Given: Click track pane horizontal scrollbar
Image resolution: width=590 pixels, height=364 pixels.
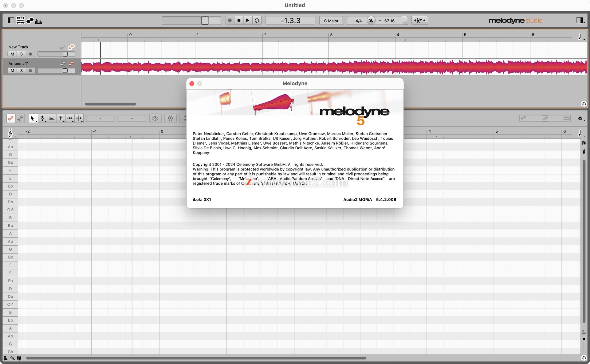Looking at the screenshot, I should (110, 104).
